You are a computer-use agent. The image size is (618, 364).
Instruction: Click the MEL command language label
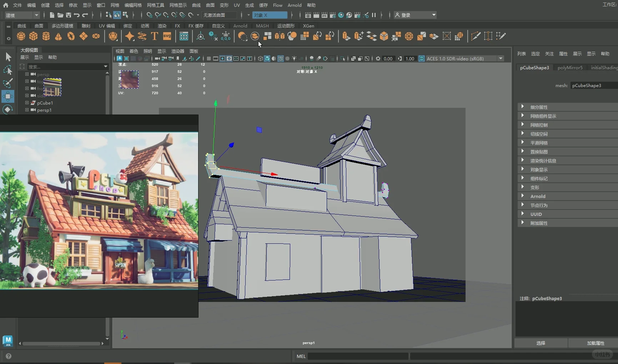tap(301, 356)
